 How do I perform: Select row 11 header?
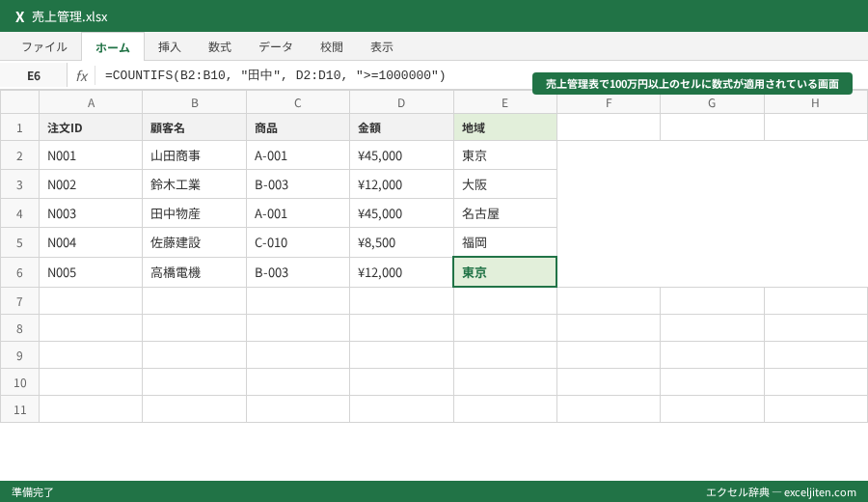tap(19, 409)
